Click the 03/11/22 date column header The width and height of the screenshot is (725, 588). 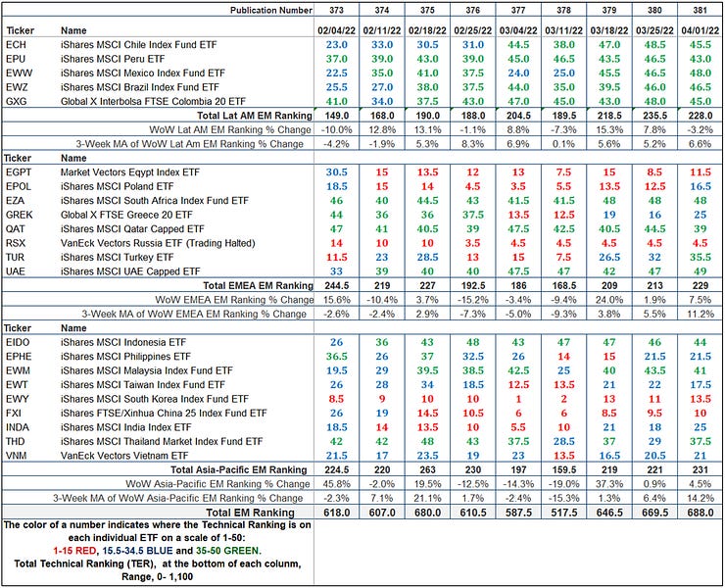(564, 30)
